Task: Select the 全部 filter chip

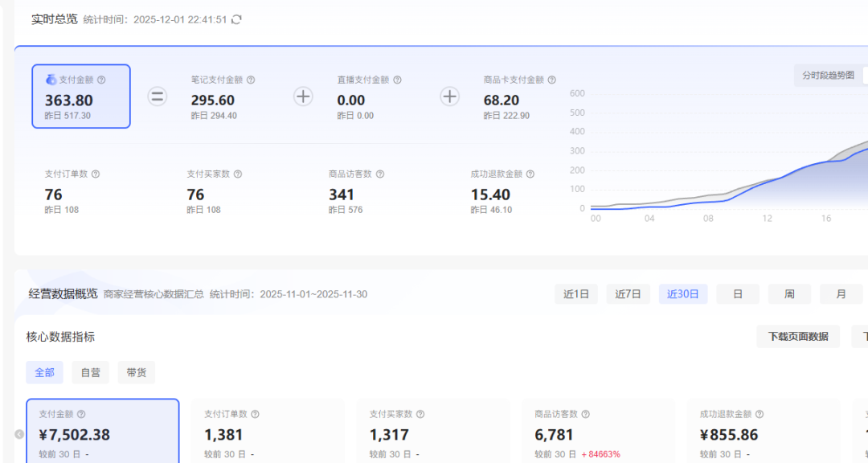Action: pos(44,373)
